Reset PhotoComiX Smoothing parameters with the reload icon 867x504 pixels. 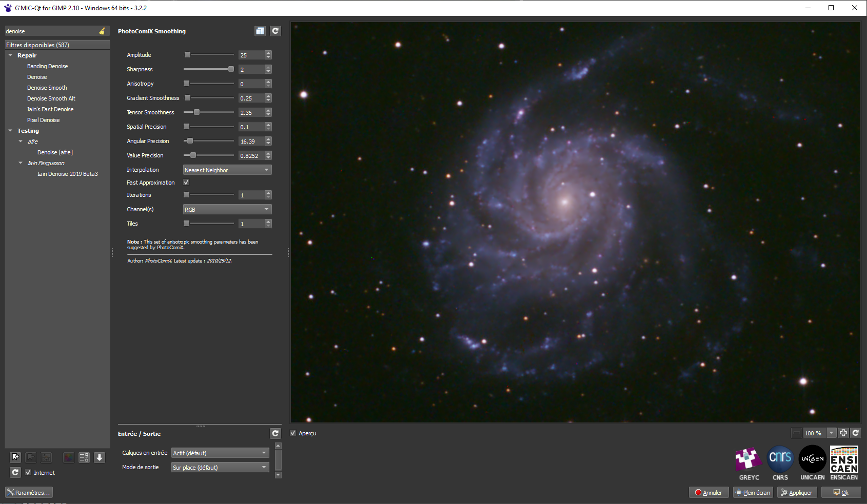[275, 31]
